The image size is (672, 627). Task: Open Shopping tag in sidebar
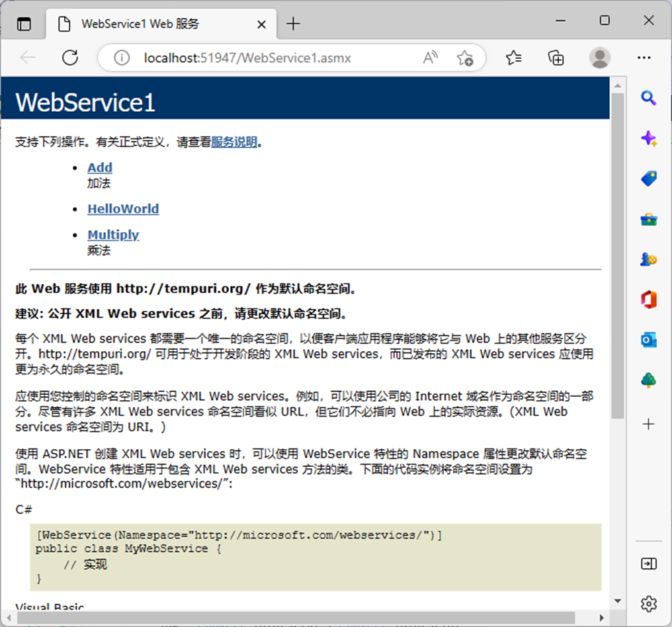[x=648, y=179]
